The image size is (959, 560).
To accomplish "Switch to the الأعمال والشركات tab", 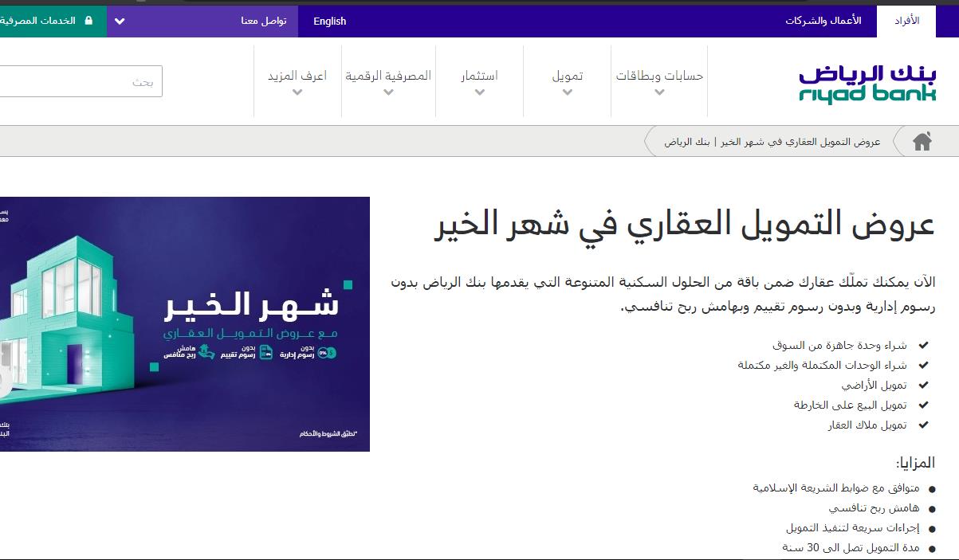I will click(x=823, y=21).
